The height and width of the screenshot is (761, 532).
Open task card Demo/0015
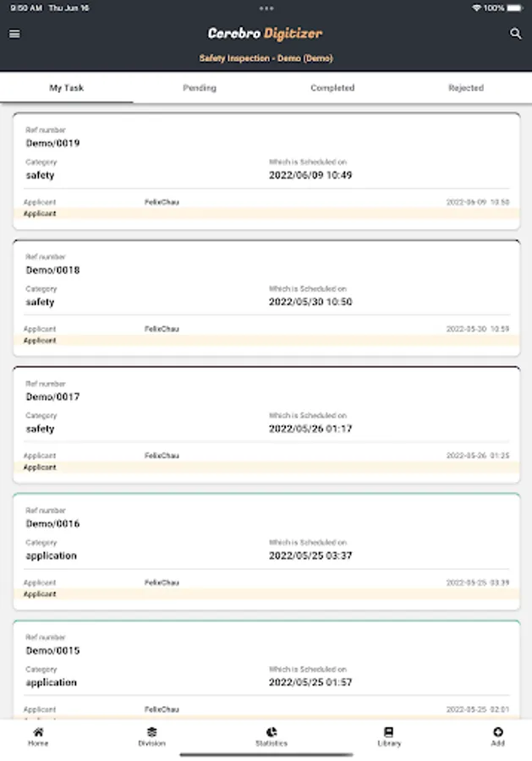tap(266, 670)
